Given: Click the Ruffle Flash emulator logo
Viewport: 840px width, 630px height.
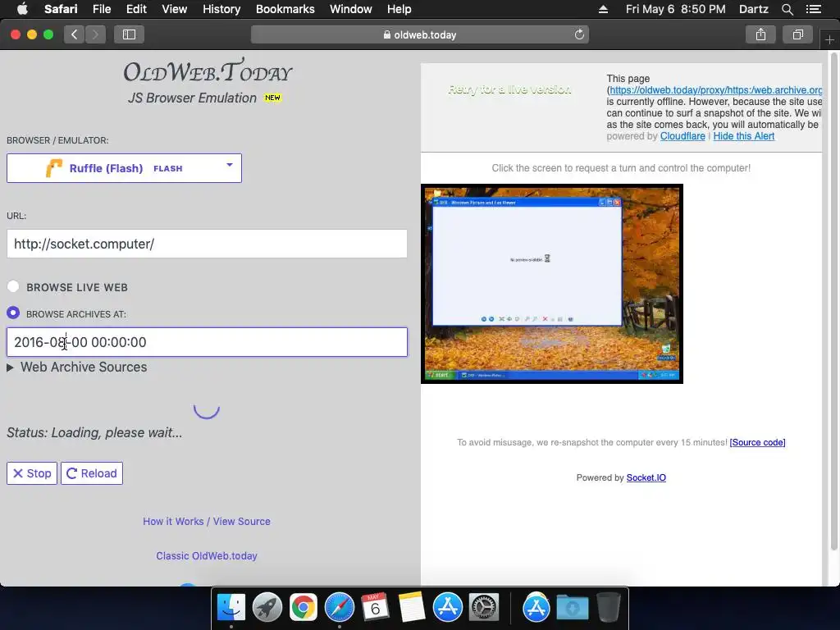Looking at the screenshot, I should click(x=54, y=168).
